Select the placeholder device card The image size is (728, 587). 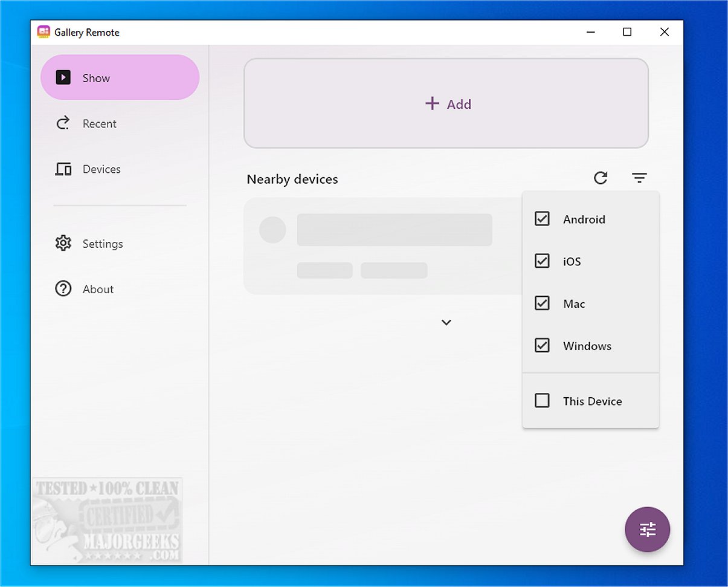coord(383,246)
